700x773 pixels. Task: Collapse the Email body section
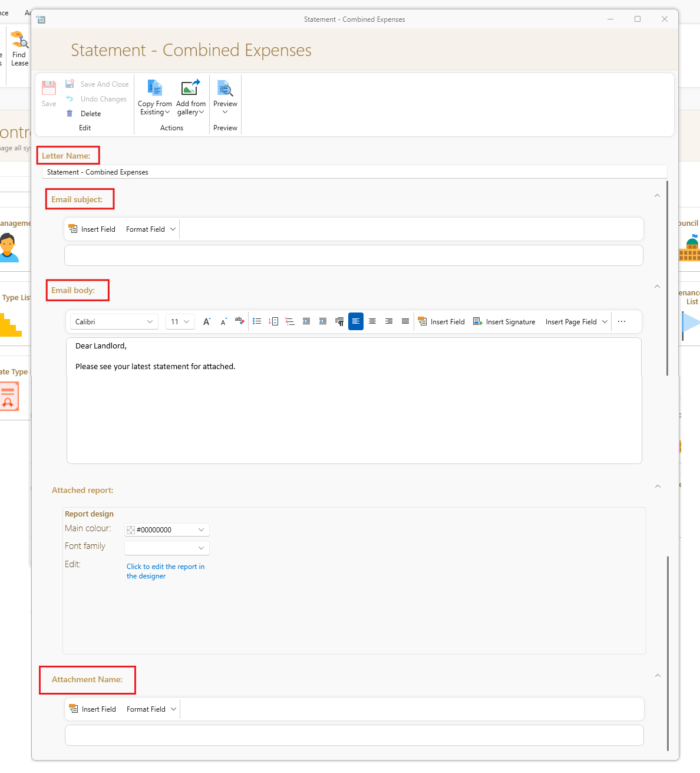tap(657, 287)
